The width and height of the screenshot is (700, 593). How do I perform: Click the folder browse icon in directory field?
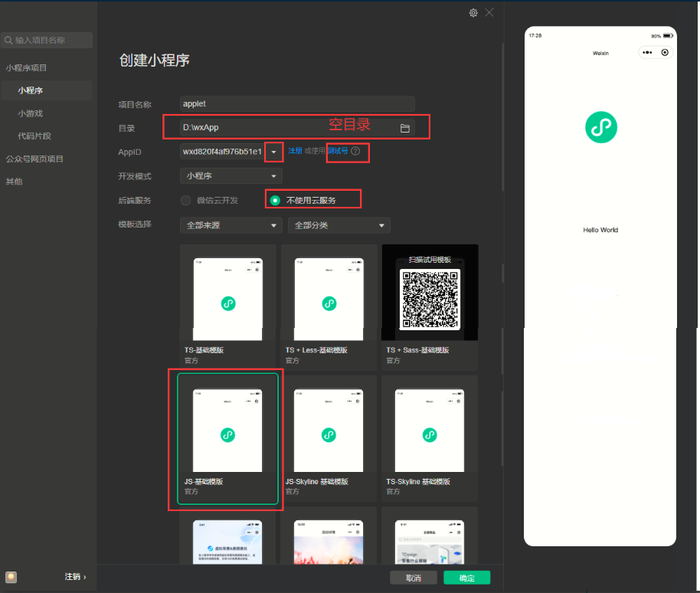405,128
